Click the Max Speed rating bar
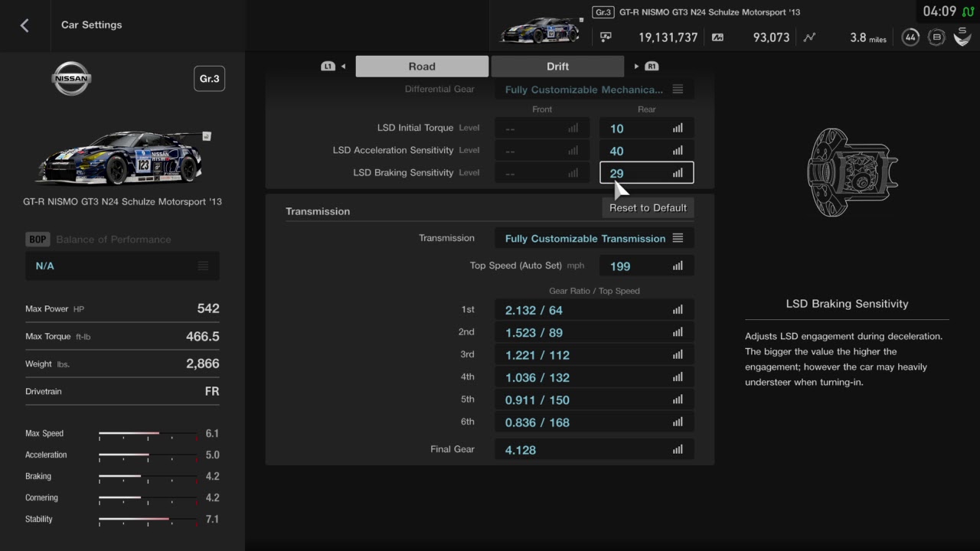Screen dimensions: 980x551 click(148, 433)
